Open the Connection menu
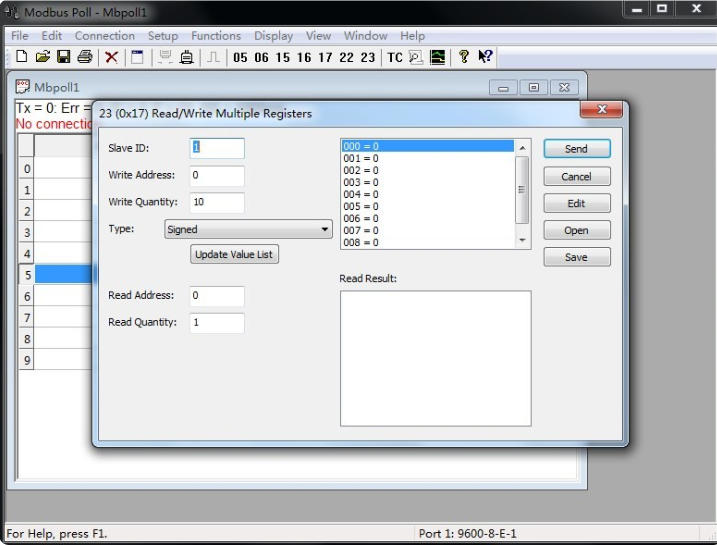 (104, 36)
